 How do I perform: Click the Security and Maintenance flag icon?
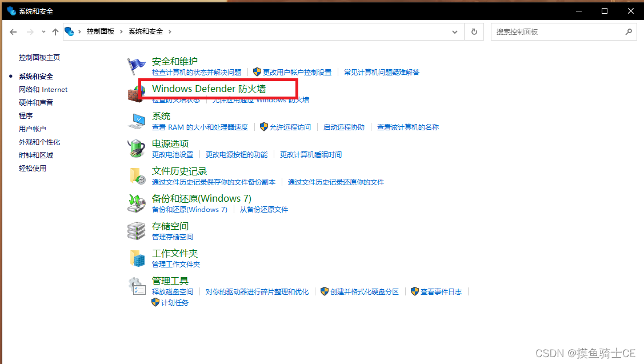tap(136, 66)
